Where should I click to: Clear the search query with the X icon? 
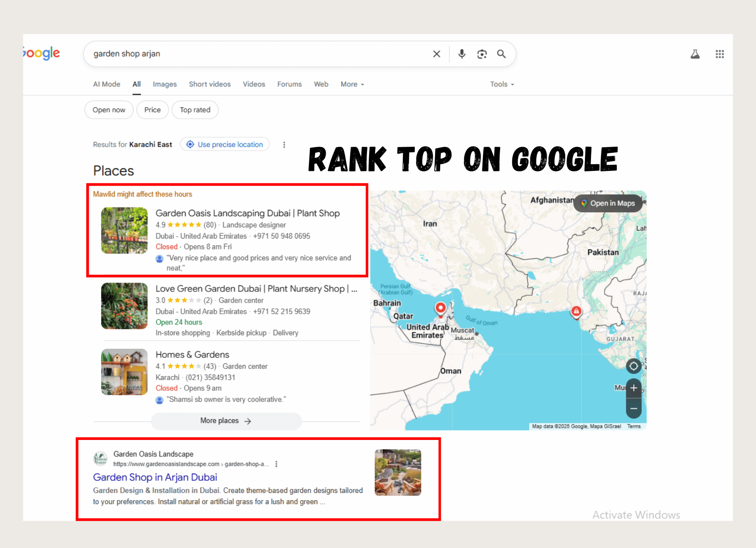(436, 54)
